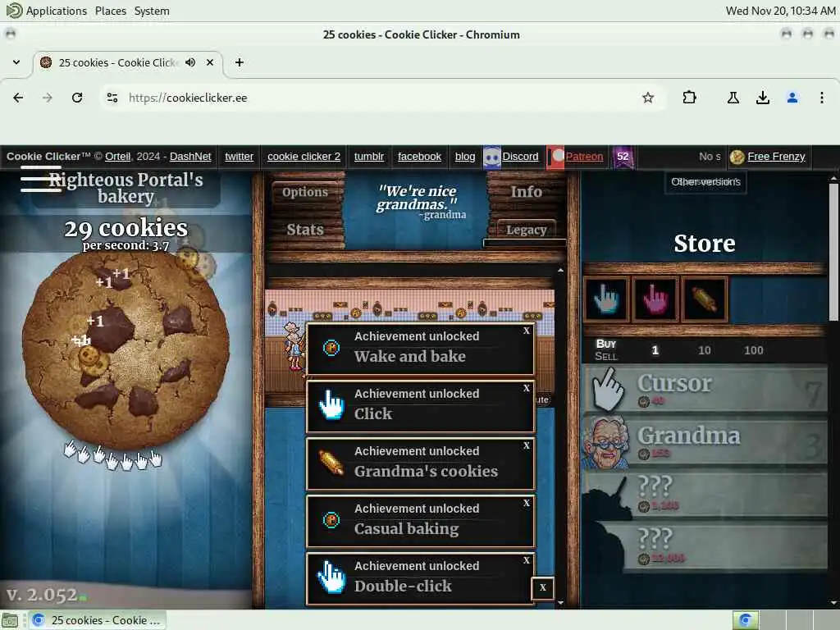Viewport: 840px width, 630px height.
Task: Select the Cookie Clicker taskbar window button
Action: click(97, 620)
